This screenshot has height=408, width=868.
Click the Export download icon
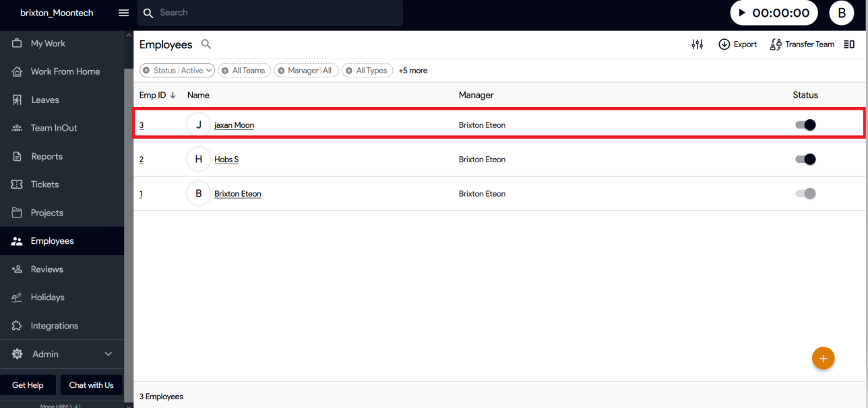(724, 44)
